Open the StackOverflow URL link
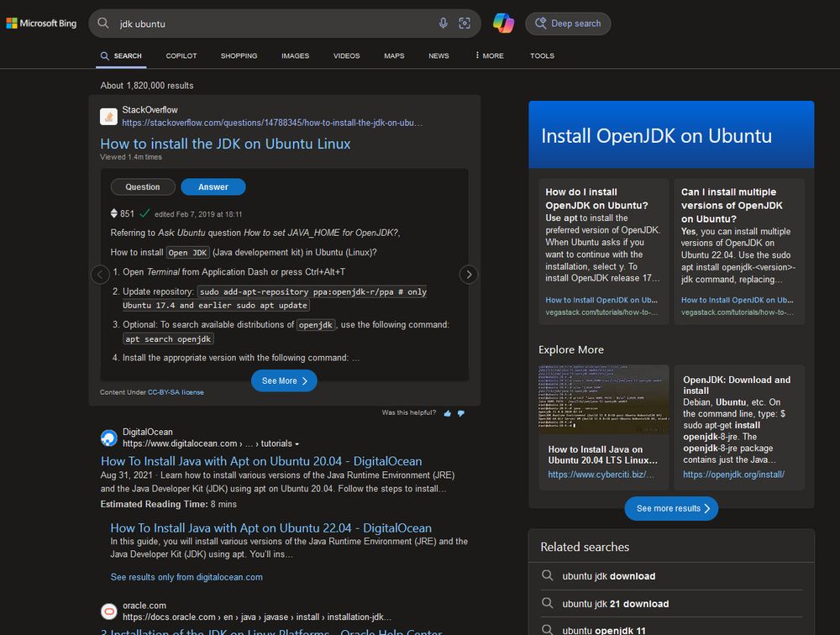Image resolution: width=840 pixels, height=635 pixels. (x=272, y=123)
